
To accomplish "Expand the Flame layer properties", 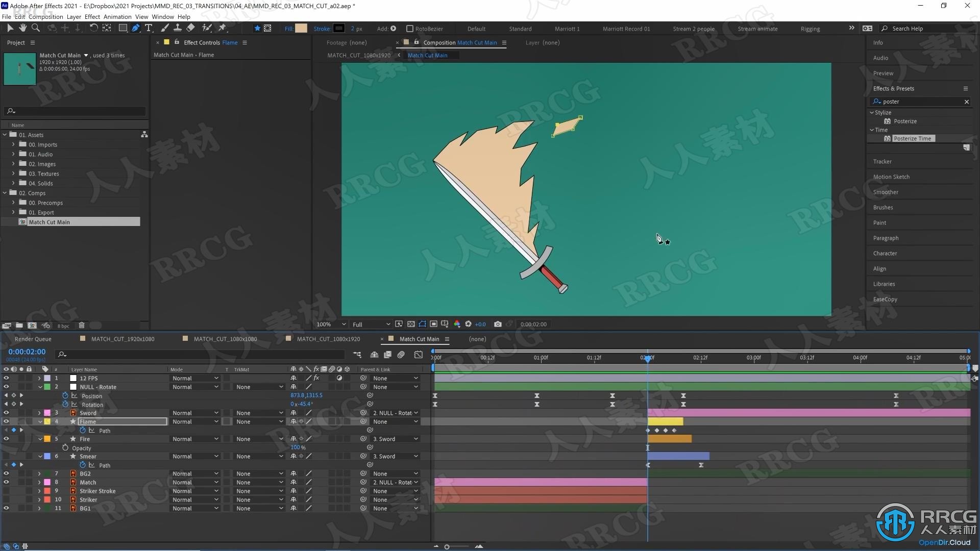I will tap(39, 421).
